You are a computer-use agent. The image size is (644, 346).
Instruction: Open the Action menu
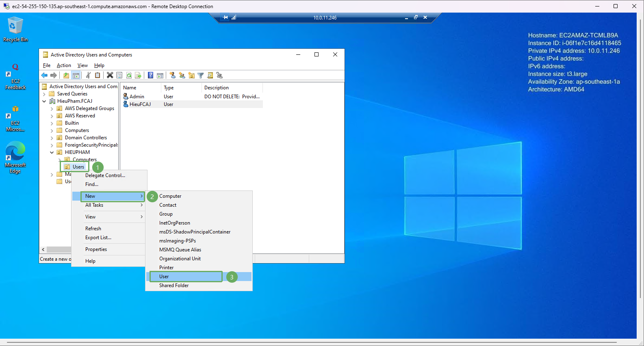[x=64, y=65]
